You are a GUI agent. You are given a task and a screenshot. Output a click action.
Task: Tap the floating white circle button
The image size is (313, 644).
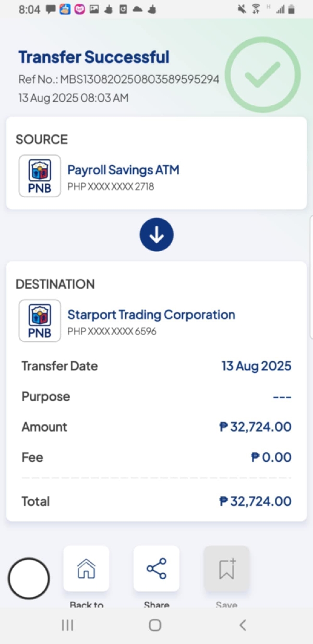coord(29,578)
